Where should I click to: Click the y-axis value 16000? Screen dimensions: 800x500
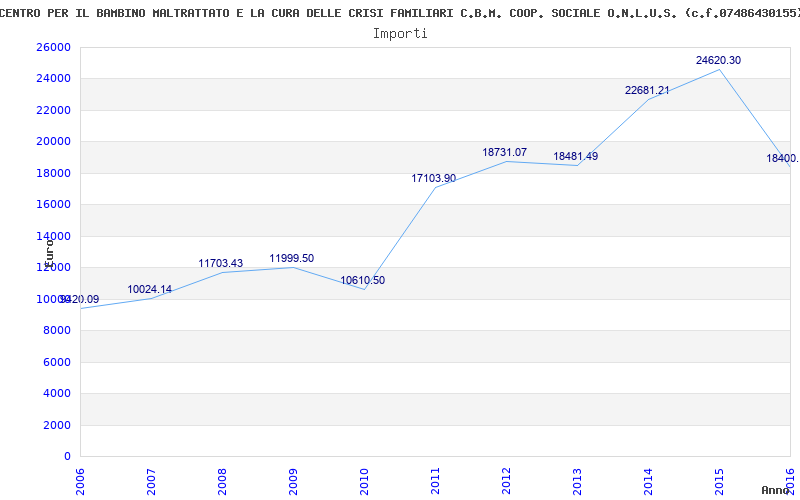(53, 204)
